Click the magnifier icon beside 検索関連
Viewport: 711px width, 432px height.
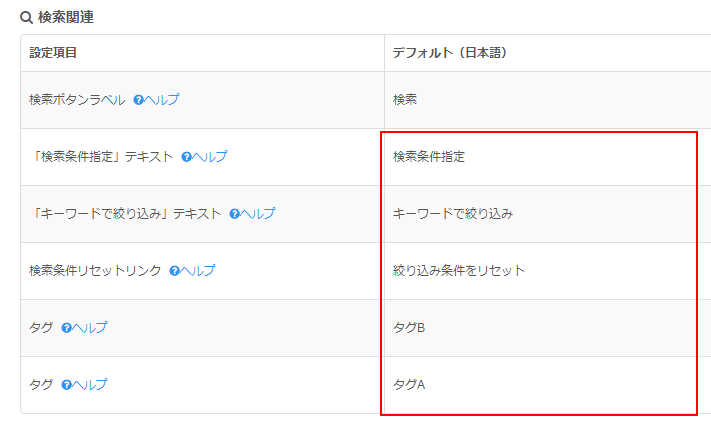coord(26,18)
